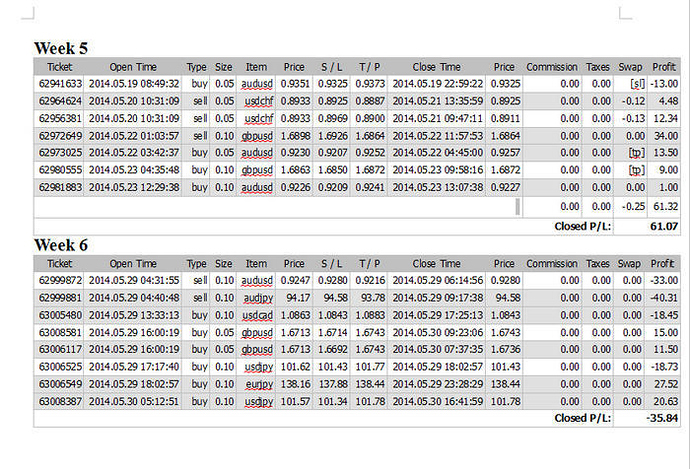Click close time 2014.05.22 04:45:00
Viewport: 690px width, 469px height.
tap(437, 153)
